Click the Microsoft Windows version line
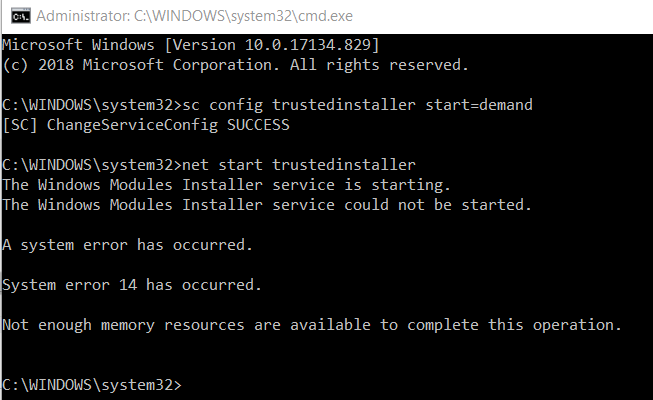 (191, 45)
